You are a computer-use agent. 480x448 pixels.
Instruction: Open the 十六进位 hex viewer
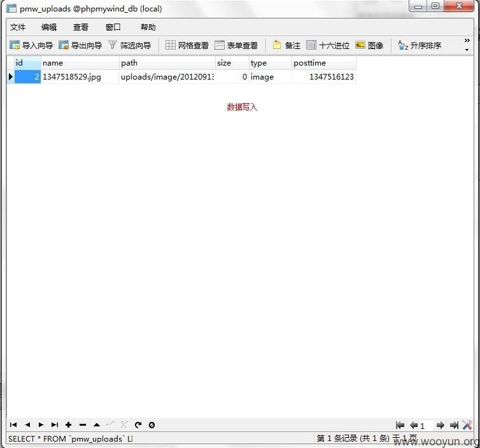click(x=328, y=45)
